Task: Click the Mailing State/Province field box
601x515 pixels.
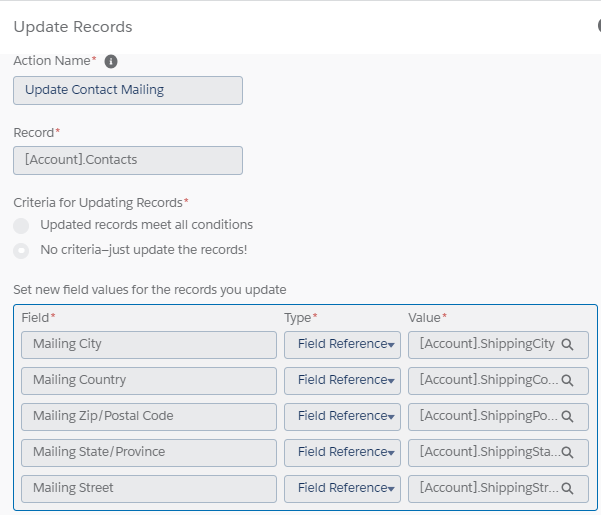Action: pyautogui.click(x=148, y=453)
